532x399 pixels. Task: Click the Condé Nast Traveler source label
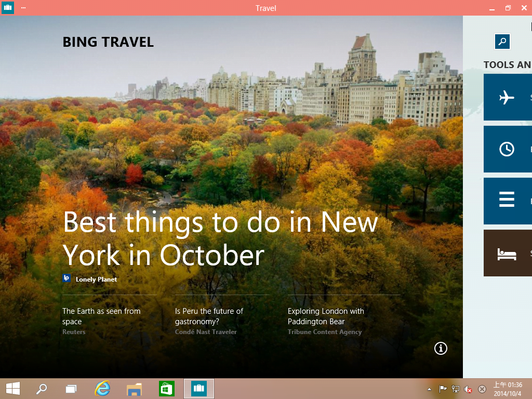[206, 332]
